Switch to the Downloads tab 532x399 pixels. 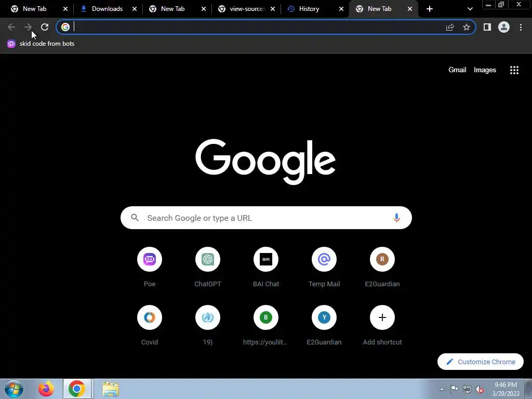[107, 9]
